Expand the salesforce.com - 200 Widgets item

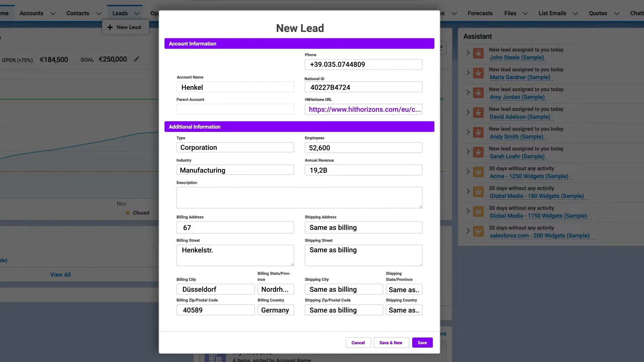[x=468, y=231]
